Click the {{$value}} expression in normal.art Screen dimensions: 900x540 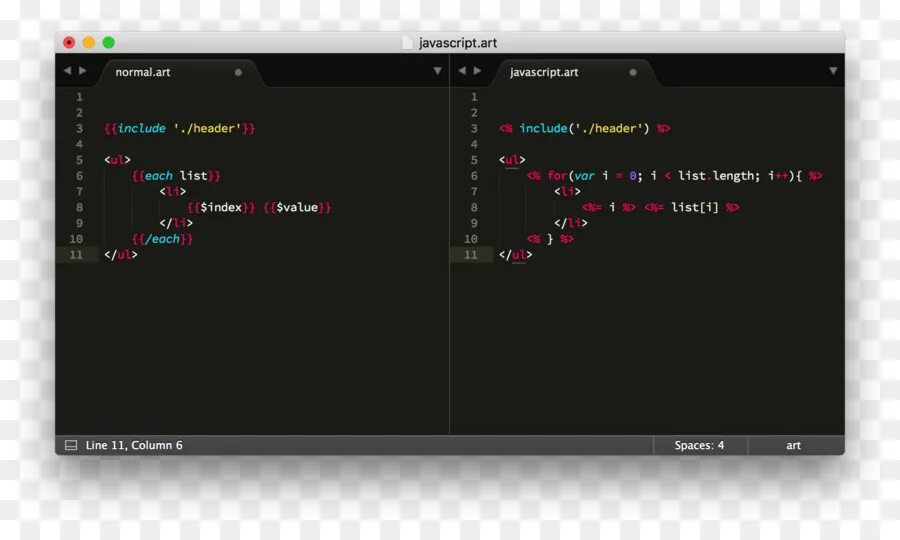[x=297, y=207]
